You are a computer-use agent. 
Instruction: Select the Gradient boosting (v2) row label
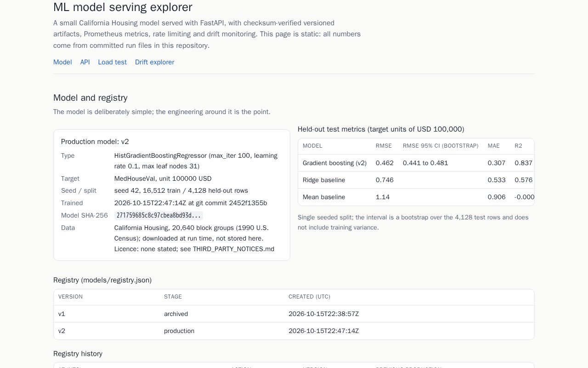coord(334,163)
